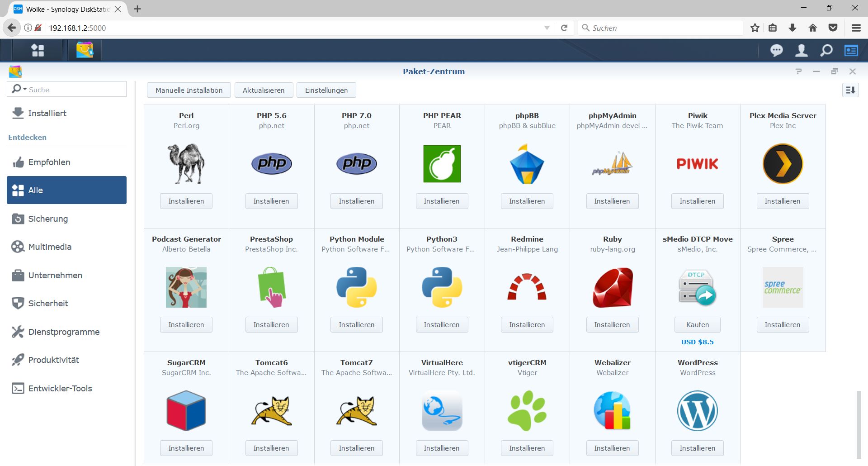This screenshot has width=868, height=466.
Task: Open the DSM widgets panel icon
Action: (x=851, y=50)
